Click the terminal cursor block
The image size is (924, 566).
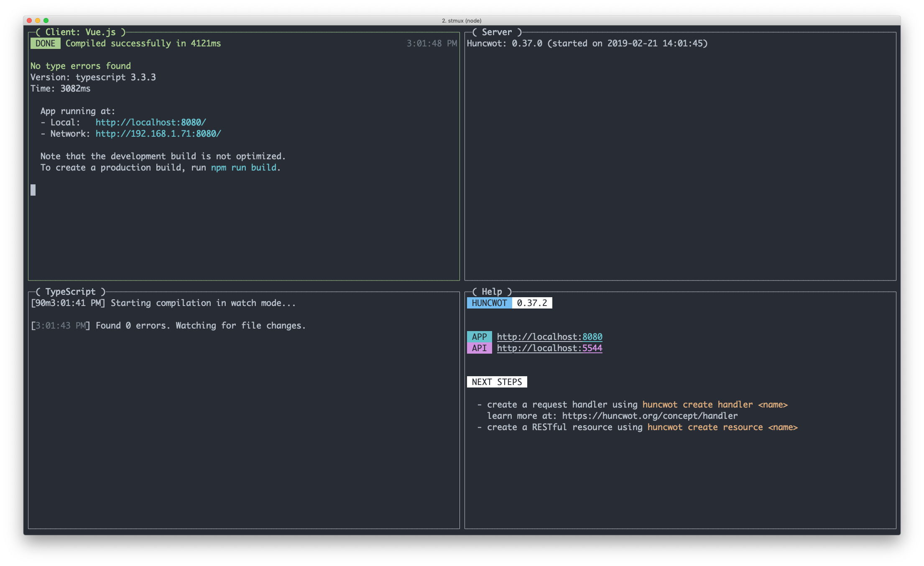coord(33,190)
